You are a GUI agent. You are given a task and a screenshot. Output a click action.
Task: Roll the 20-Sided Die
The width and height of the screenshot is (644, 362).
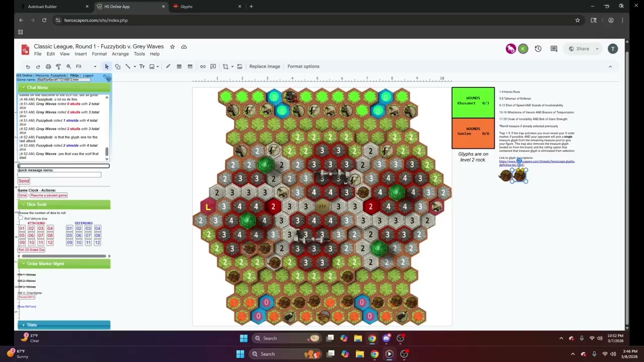31,250
